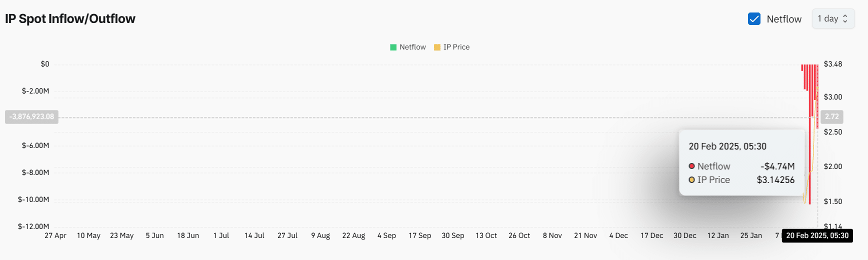Click the 2.72 price crosshair label
Viewport: 868px width, 260px height.
coord(832,116)
